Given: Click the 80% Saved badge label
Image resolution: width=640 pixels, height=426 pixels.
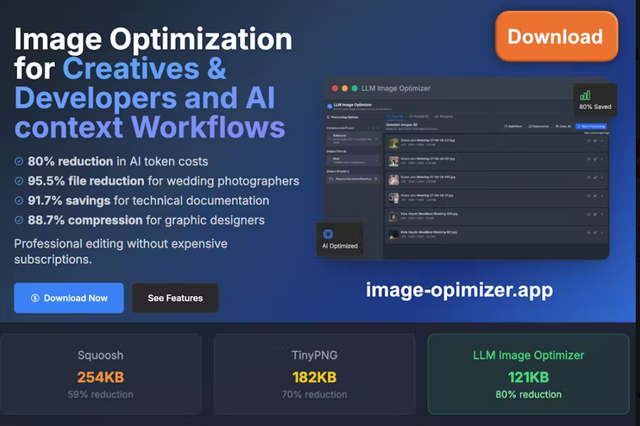Looking at the screenshot, I should tap(595, 107).
